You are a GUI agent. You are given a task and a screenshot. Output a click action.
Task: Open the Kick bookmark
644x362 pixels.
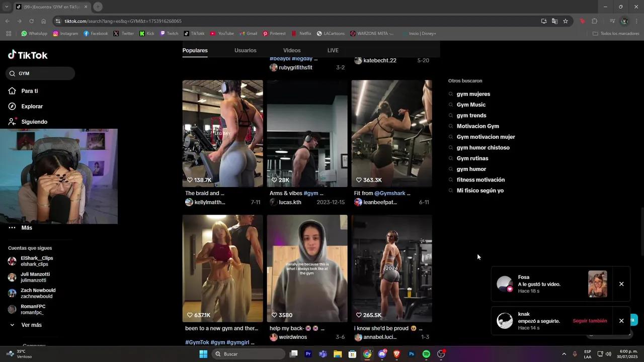[x=147, y=34]
